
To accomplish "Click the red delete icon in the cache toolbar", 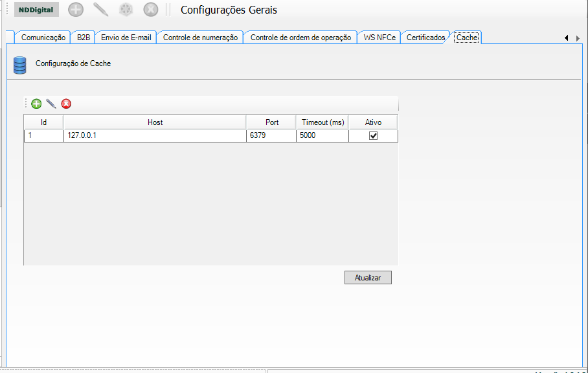I will coord(65,104).
